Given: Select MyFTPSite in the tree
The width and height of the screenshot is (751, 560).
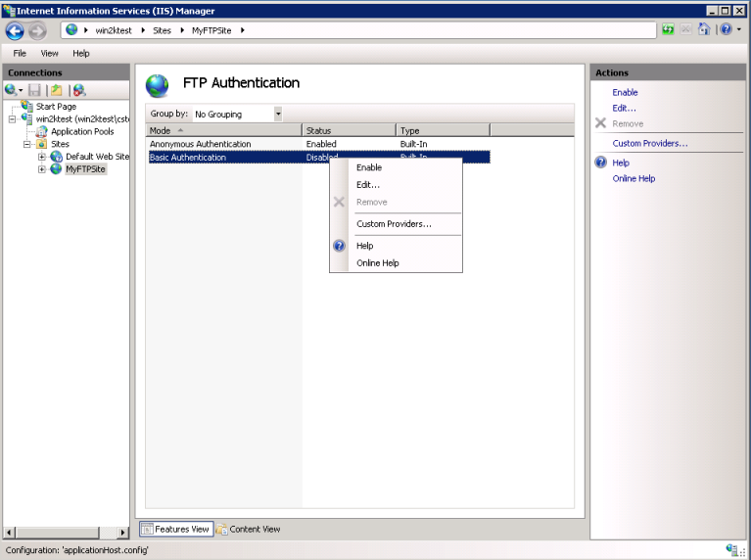Looking at the screenshot, I should [x=86, y=169].
